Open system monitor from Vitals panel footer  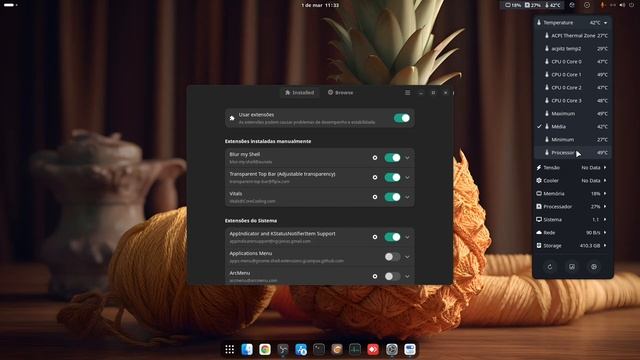(x=572, y=267)
